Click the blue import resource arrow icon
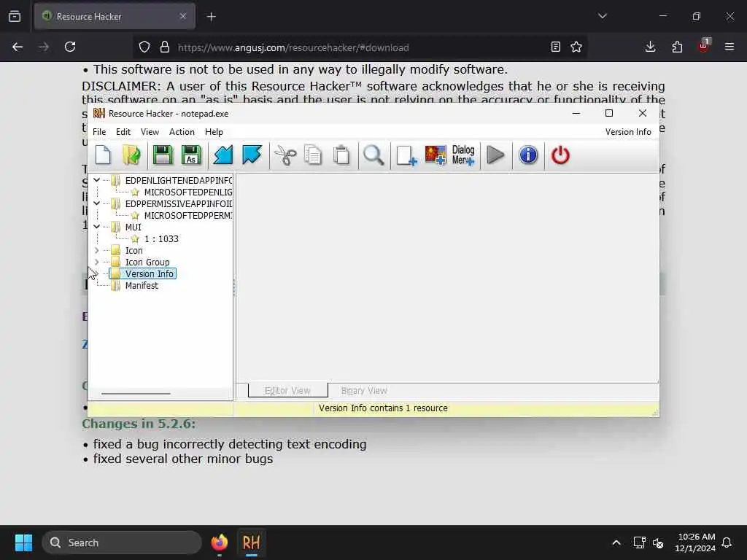 point(223,155)
